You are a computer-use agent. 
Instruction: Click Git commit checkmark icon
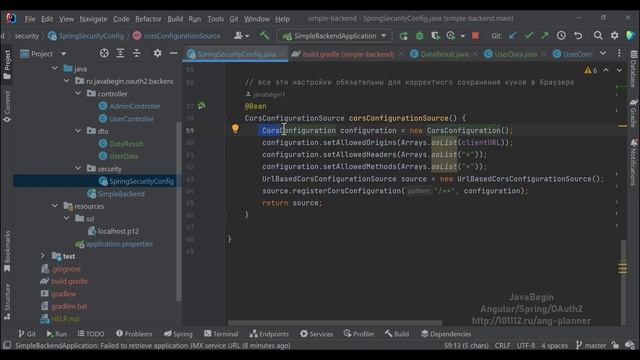(529, 36)
